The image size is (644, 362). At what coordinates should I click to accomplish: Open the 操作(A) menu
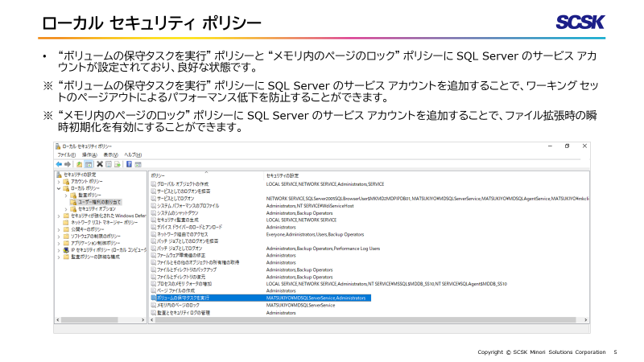89,154
